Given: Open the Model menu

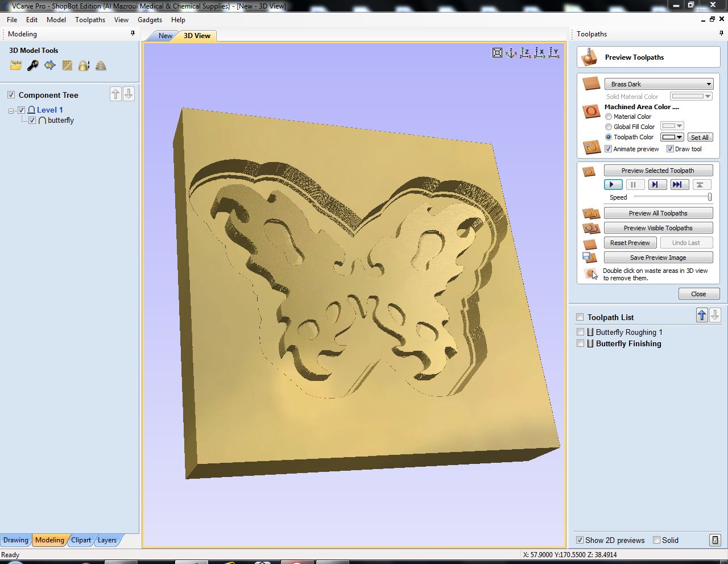Looking at the screenshot, I should pyautogui.click(x=56, y=19).
